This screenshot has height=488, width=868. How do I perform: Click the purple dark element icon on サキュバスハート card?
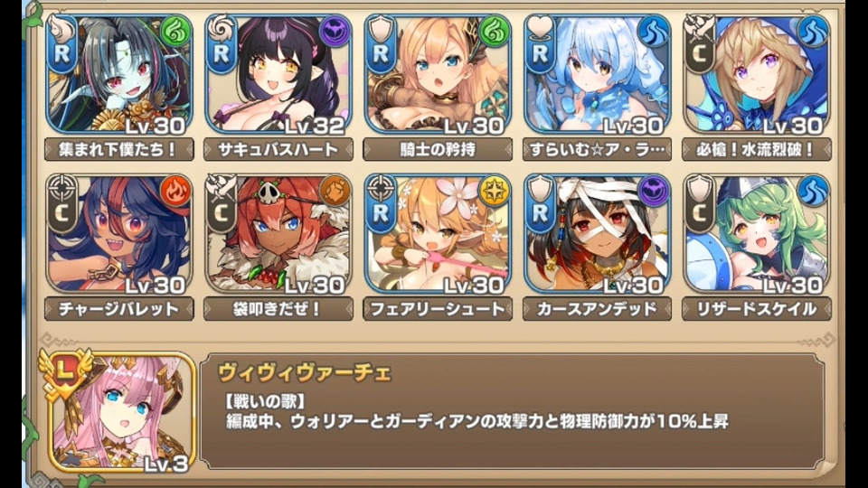tap(335, 32)
